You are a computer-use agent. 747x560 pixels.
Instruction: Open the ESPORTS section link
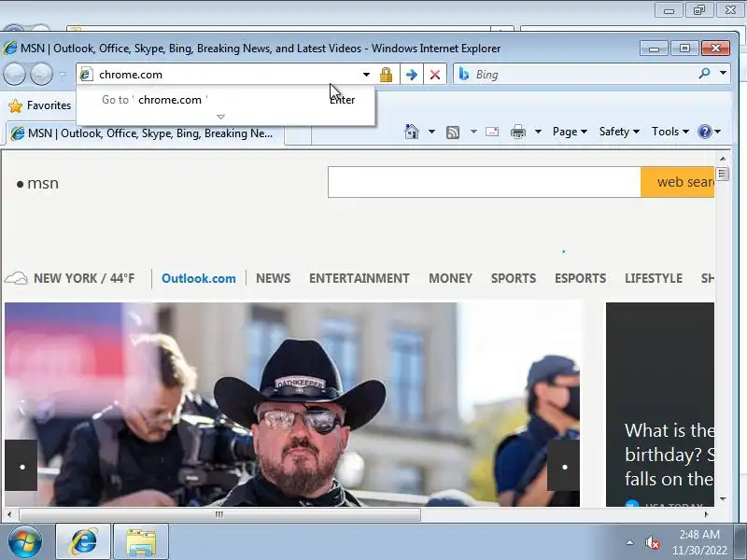coord(580,278)
